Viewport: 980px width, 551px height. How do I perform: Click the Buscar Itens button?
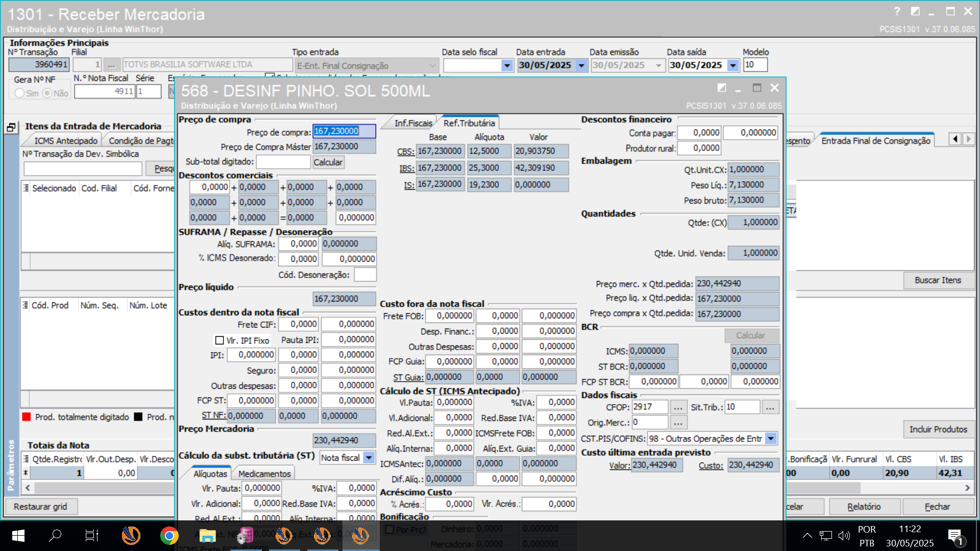[938, 280]
